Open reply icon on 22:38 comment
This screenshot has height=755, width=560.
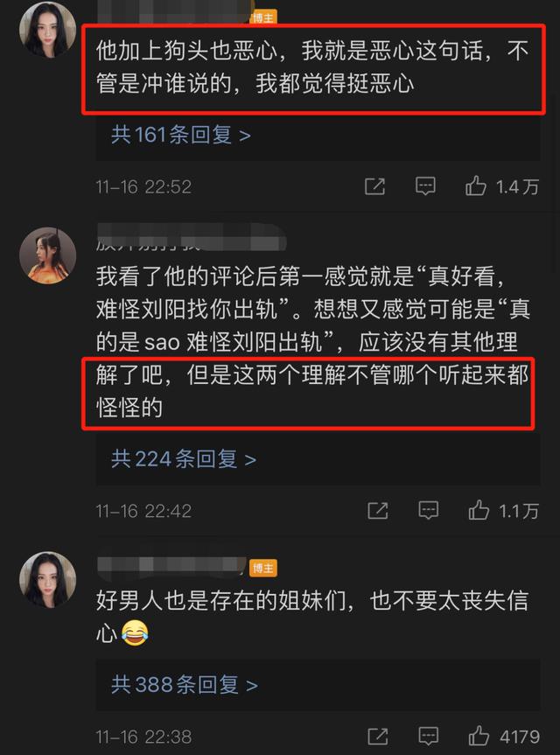click(428, 736)
